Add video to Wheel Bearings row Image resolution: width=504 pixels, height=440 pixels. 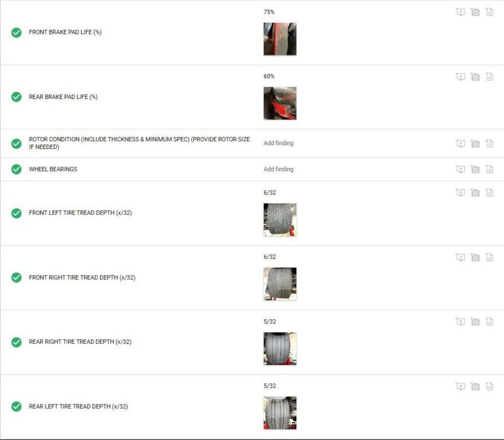(460, 169)
